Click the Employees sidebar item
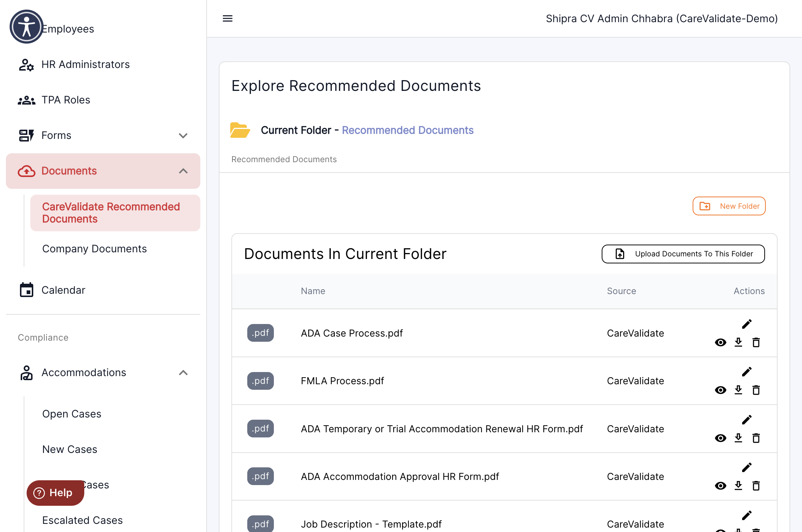This screenshot has height=532, width=802. pos(68,29)
